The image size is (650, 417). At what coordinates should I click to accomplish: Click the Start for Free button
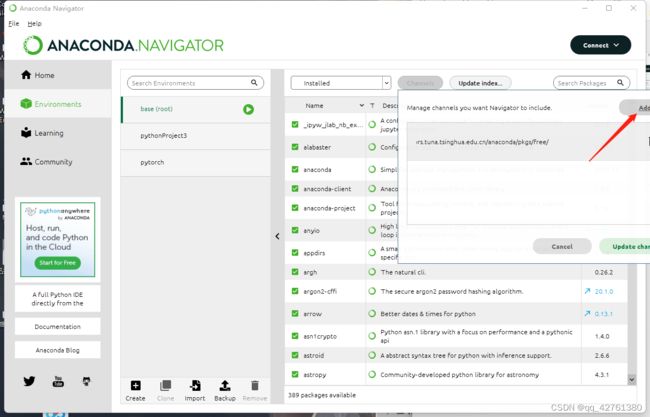point(58,263)
